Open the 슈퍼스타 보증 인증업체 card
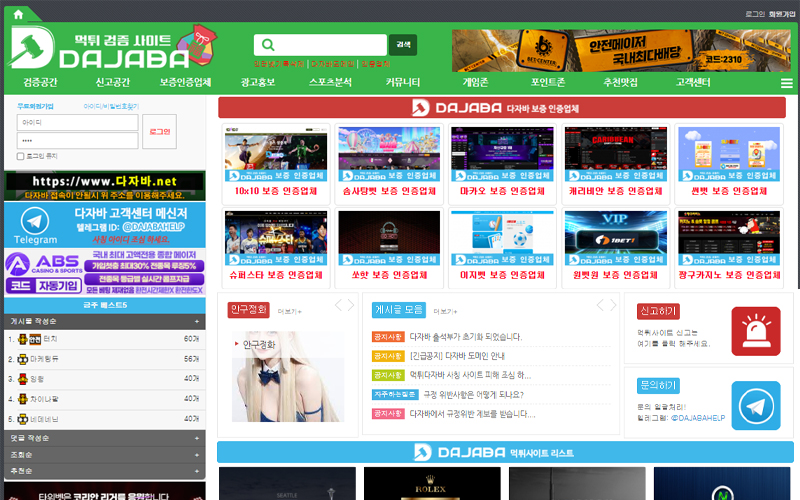This screenshot has width=800, height=500. tap(276, 247)
